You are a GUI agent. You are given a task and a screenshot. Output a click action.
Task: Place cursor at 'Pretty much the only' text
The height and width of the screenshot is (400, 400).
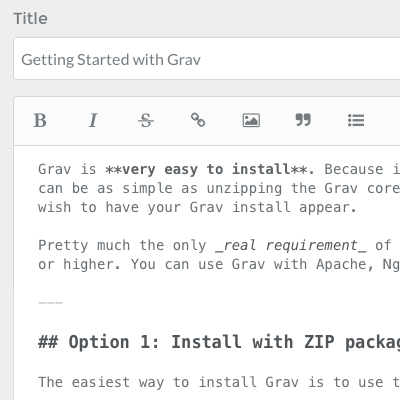(x=122, y=245)
